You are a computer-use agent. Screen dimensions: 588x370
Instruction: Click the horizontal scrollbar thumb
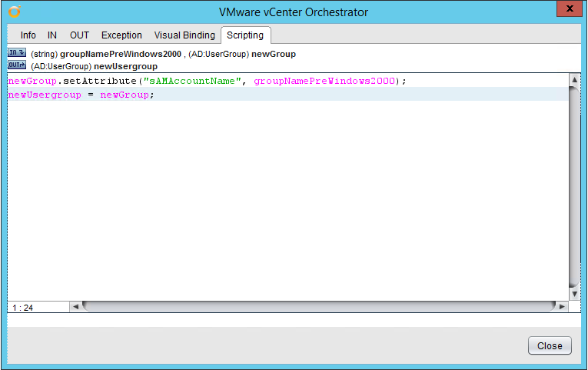(319, 307)
